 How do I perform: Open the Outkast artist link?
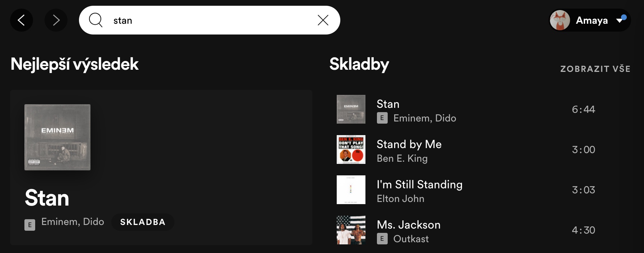(x=411, y=239)
